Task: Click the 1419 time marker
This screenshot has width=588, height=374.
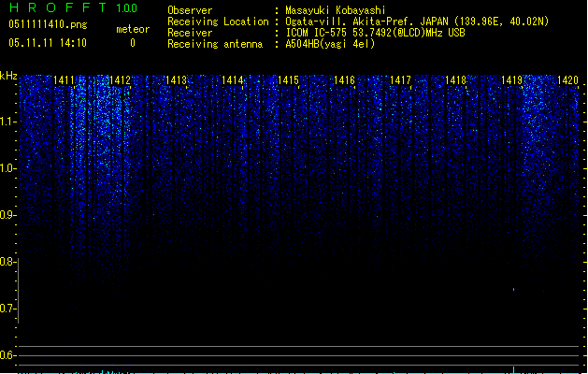Action: [512, 80]
